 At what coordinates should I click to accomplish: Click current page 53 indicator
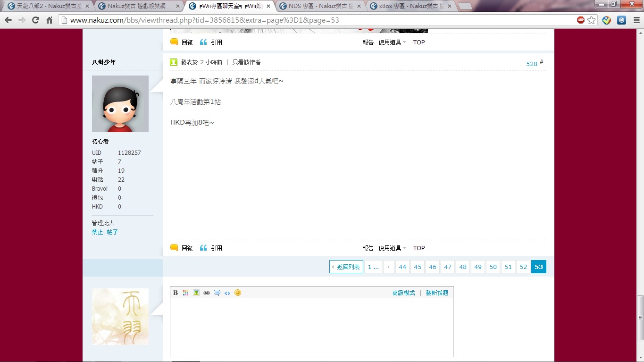[539, 267]
